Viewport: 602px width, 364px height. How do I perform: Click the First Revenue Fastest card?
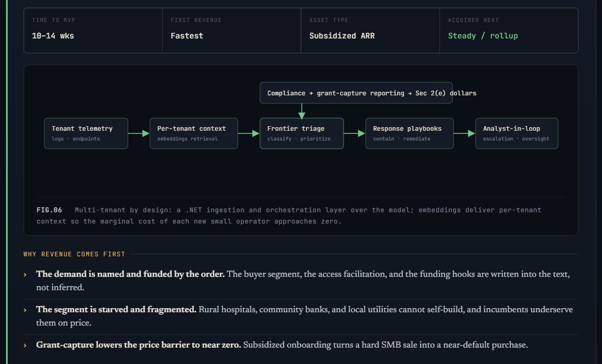(231, 30)
